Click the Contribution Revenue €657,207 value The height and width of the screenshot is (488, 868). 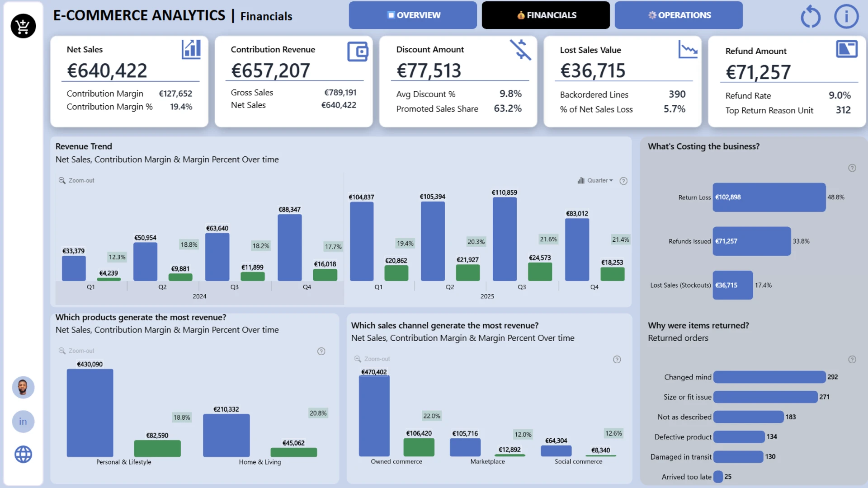(270, 70)
